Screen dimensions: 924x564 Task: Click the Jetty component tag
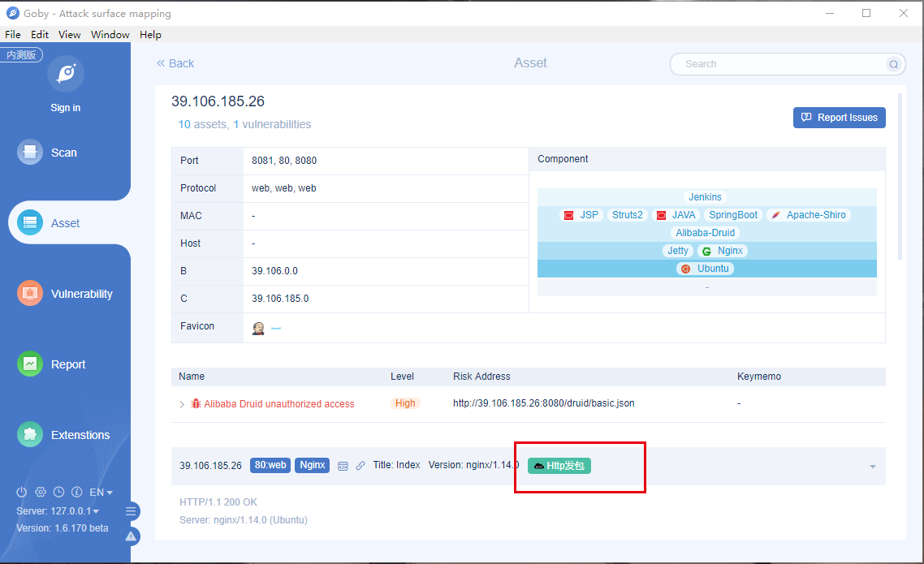pos(678,251)
